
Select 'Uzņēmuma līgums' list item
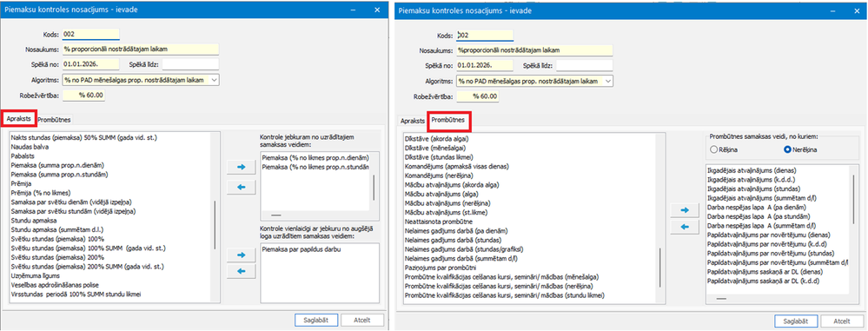coord(35,275)
